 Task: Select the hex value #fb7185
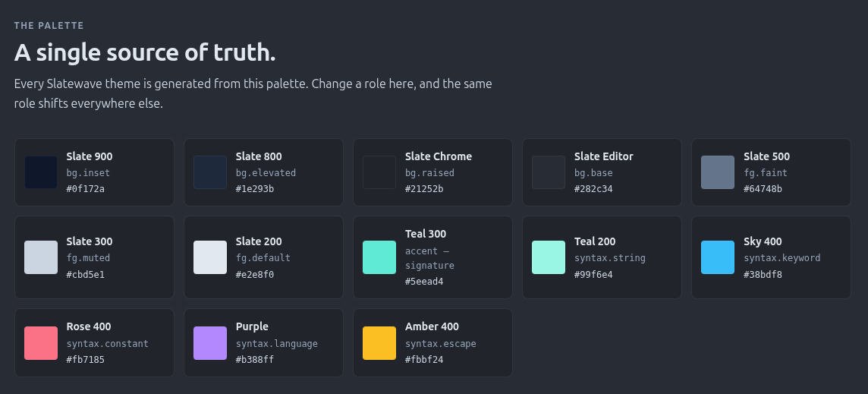click(85, 360)
